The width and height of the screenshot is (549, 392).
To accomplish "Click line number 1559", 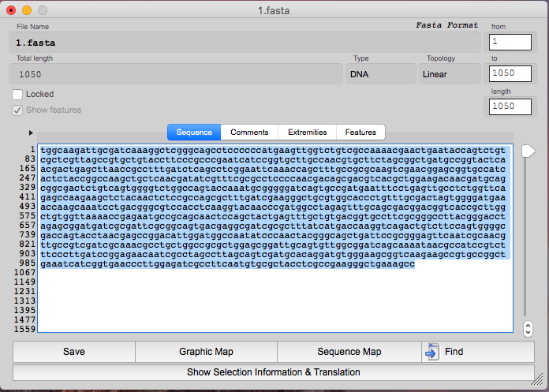I will 25,329.
